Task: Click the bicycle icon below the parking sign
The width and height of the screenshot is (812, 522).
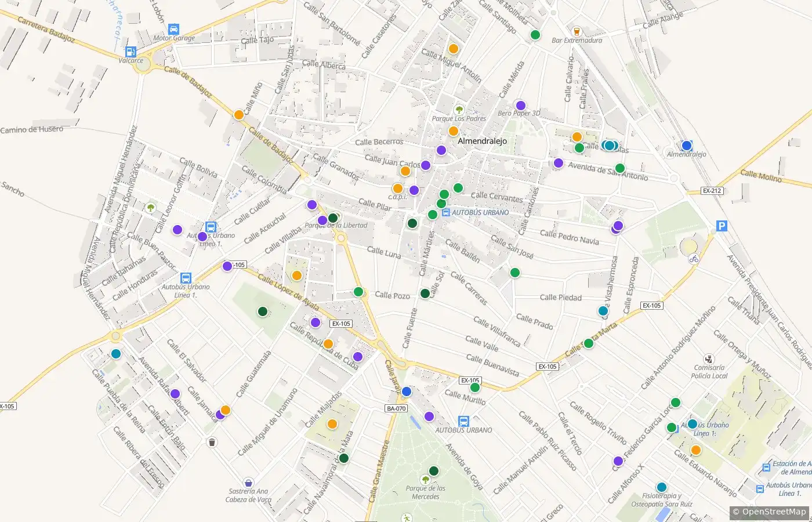Action: click(x=694, y=259)
